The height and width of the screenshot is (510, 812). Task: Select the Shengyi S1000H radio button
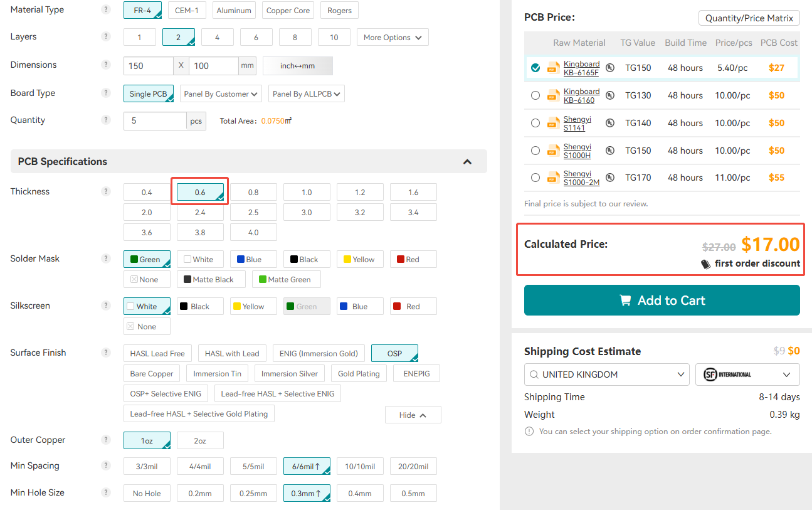(x=535, y=151)
